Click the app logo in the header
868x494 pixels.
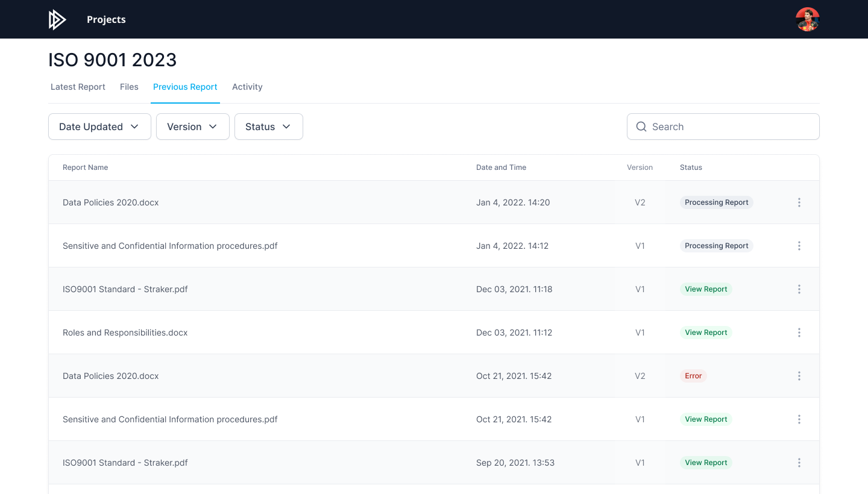57,20
